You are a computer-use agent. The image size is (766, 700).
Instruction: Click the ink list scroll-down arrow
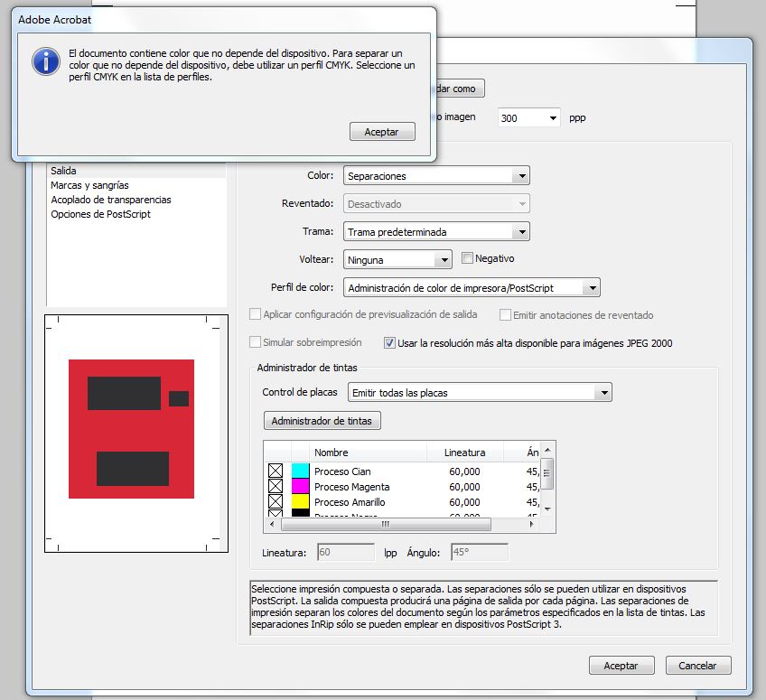547,510
